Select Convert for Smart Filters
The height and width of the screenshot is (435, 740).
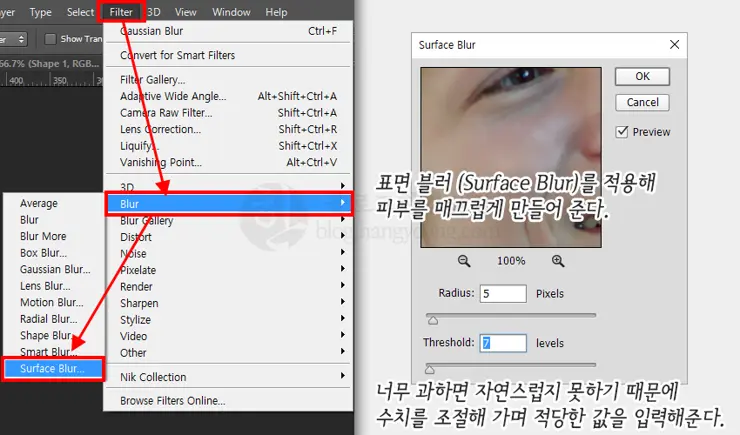228,55
